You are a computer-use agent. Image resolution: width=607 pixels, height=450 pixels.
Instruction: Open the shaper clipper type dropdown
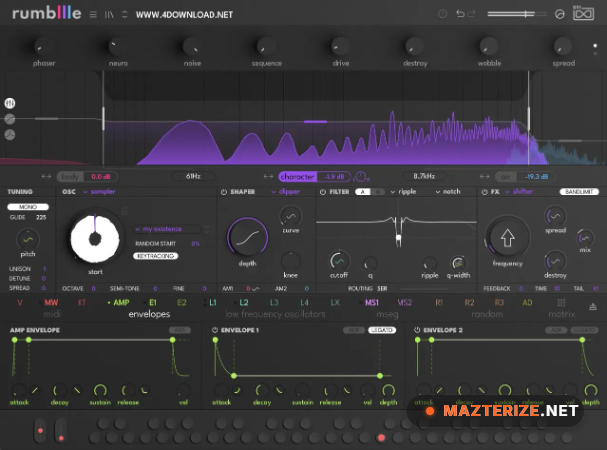pos(286,192)
